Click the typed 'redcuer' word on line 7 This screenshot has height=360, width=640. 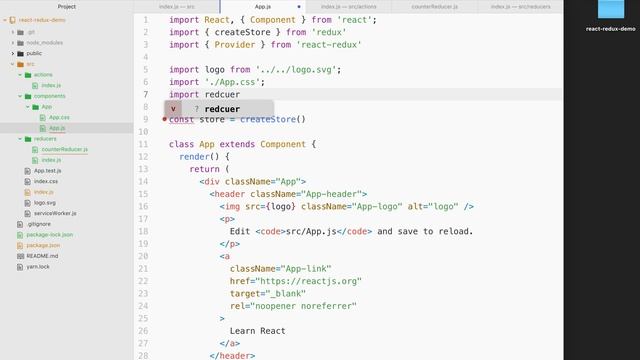pos(222,94)
